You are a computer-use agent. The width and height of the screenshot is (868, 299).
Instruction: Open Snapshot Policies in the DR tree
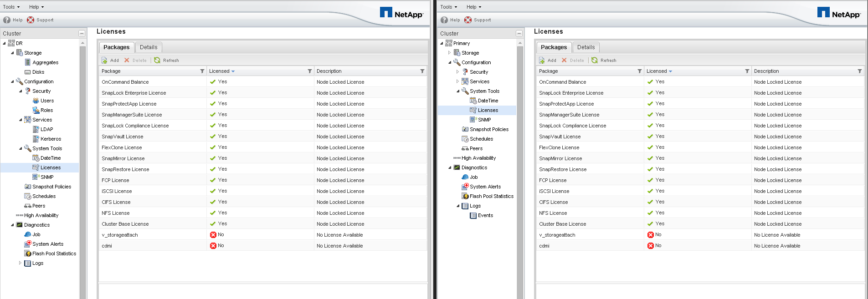[x=51, y=187]
